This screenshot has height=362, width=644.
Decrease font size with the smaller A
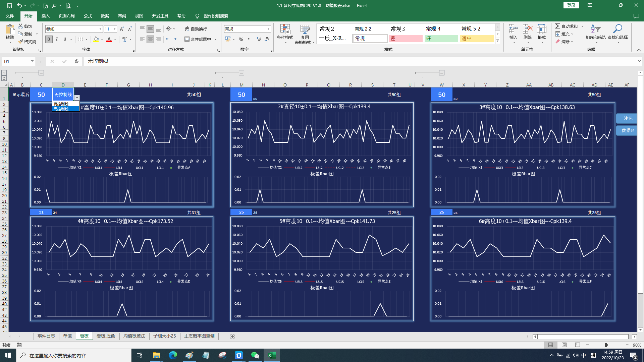pyautogui.click(x=130, y=29)
